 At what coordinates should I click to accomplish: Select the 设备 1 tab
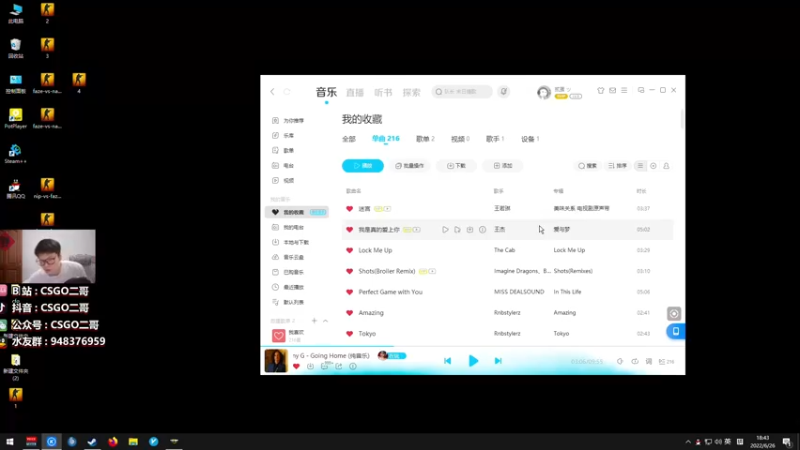click(x=530, y=139)
